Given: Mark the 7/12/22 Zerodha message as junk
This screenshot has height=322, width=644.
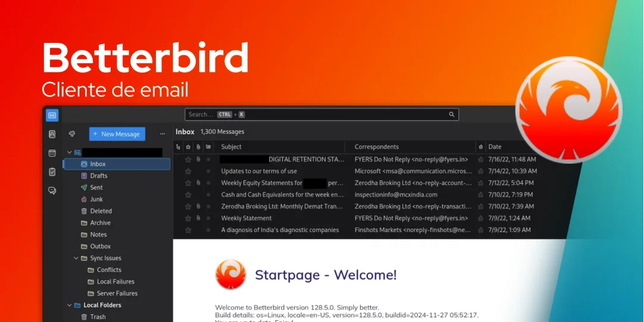Looking at the screenshot, I should 480,183.
